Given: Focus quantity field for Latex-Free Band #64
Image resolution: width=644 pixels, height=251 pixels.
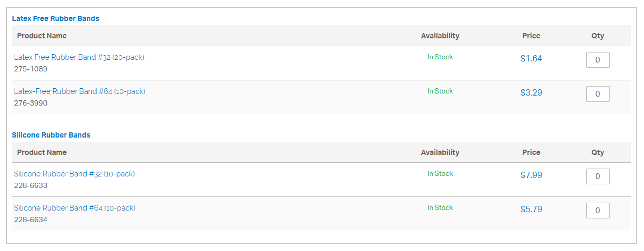Looking at the screenshot, I should tap(598, 94).
